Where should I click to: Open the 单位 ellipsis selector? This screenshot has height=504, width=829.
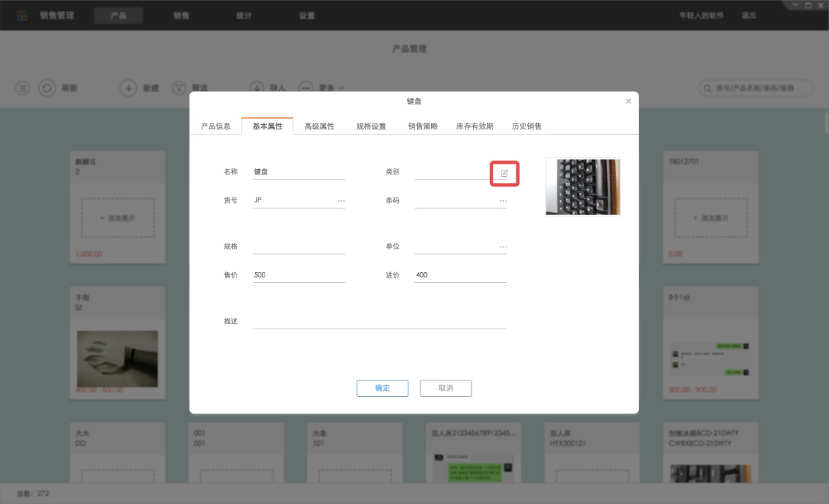tap(503, 246)
